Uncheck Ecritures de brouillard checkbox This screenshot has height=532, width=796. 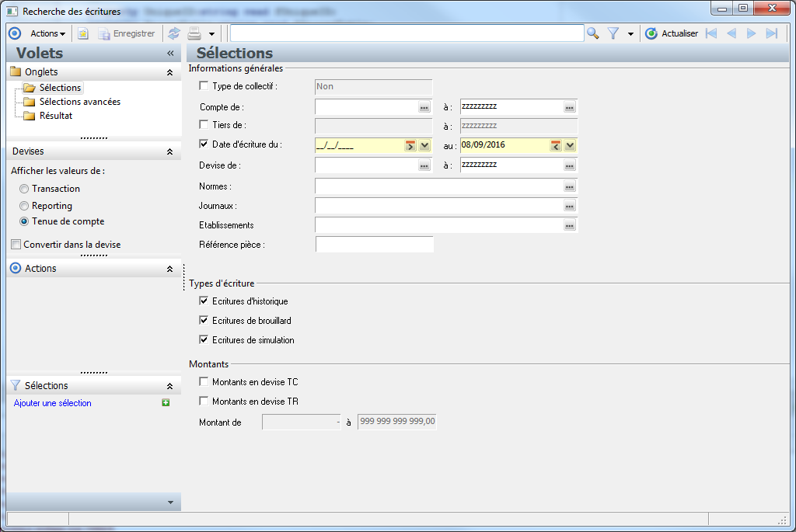pyautogui.click(x=204, y=321)
